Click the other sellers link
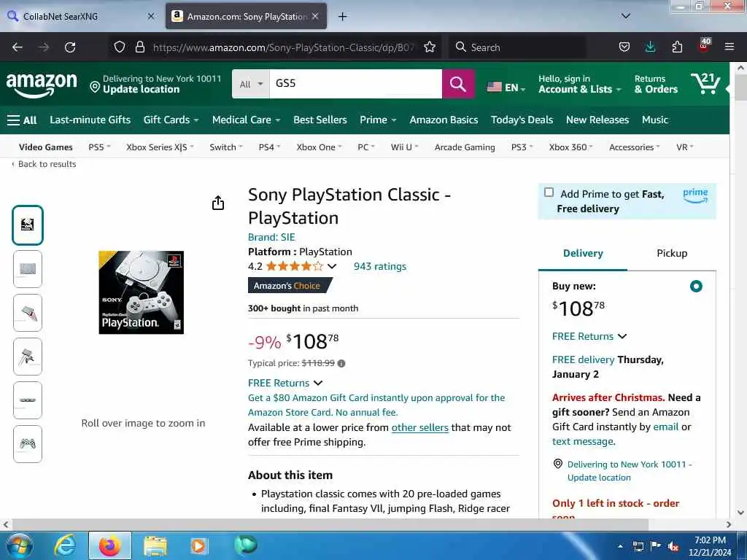747x560 pixels. pos(419,427)
